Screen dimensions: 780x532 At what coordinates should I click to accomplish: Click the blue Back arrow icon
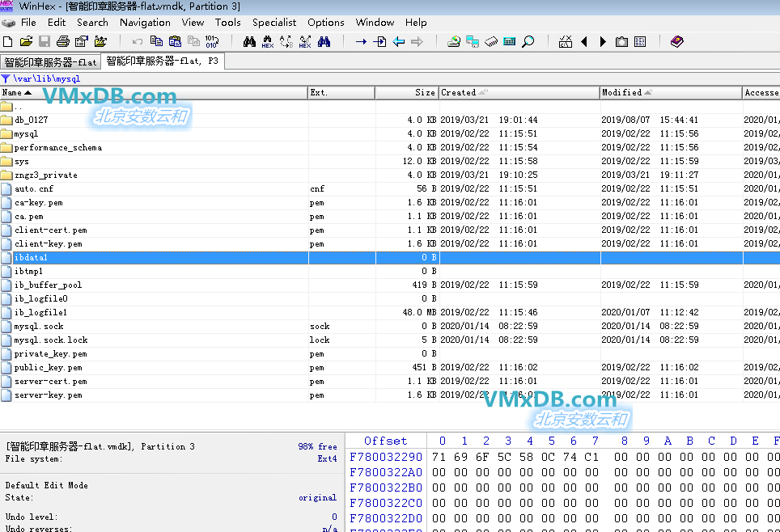(398, 42)
